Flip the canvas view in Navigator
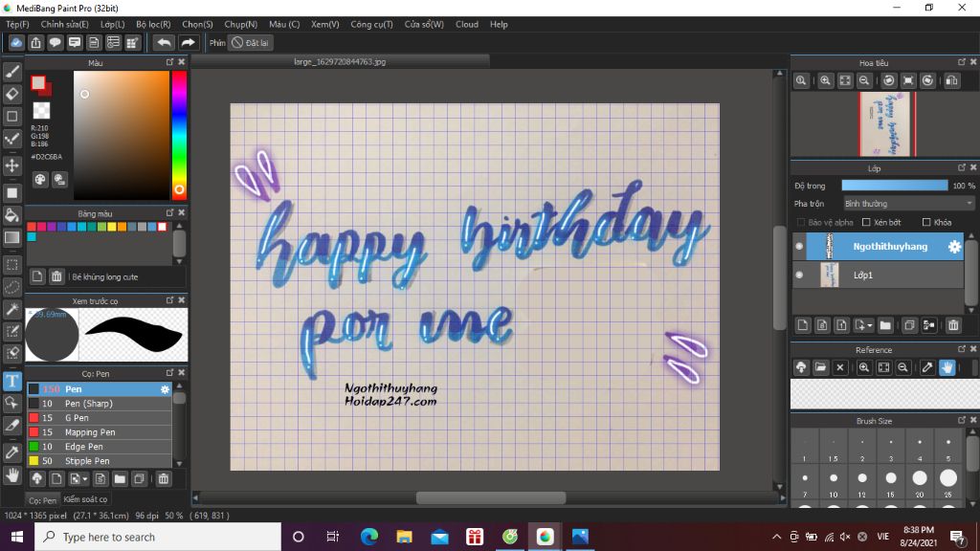 pos(952,80)
